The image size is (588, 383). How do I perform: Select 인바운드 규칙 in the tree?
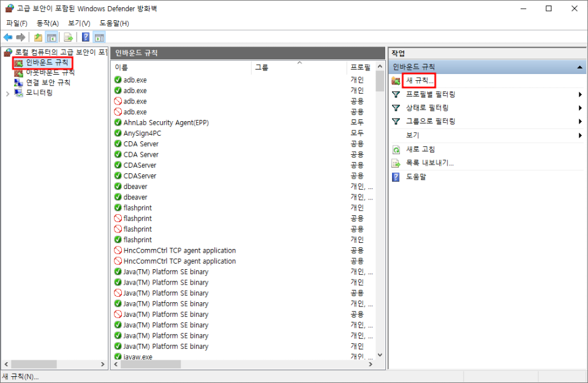point(47,62)
